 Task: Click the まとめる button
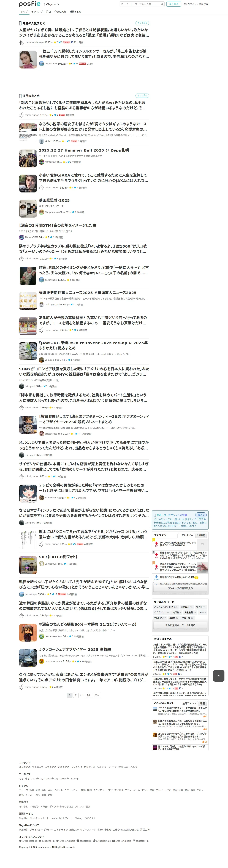(x=173, y=4)
